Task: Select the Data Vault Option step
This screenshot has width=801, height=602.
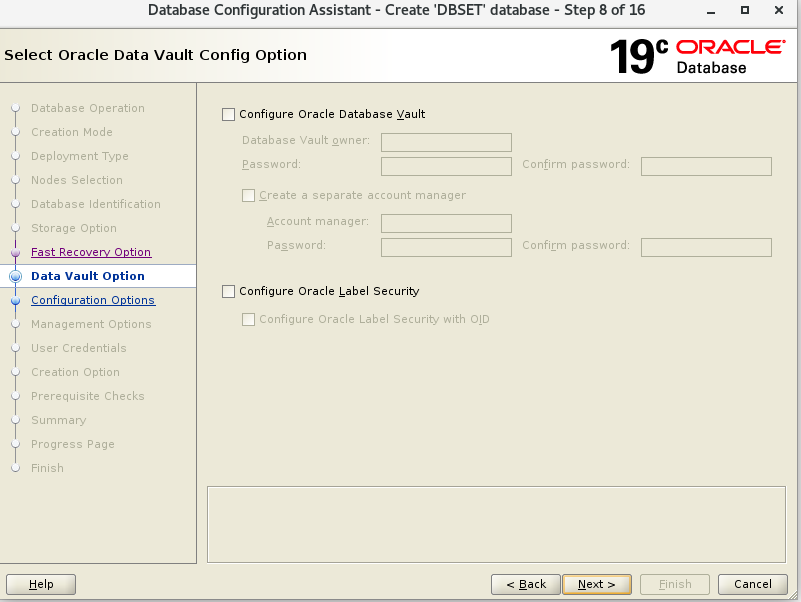Action: pyautogui.click(x=88, y=276)
